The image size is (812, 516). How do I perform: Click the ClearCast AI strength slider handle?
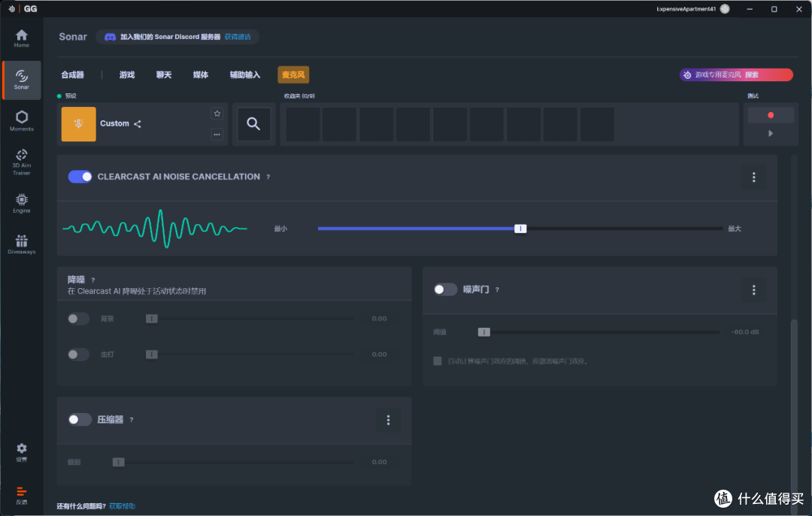520,229
